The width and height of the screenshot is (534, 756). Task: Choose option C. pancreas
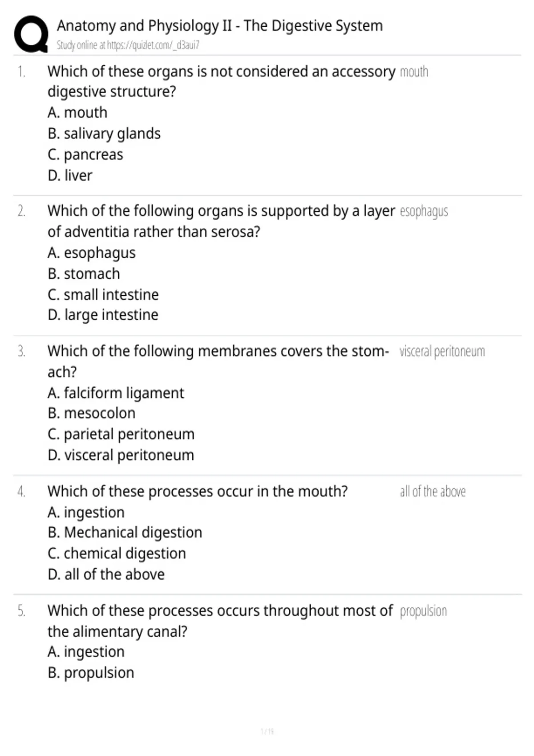[85, 154]
